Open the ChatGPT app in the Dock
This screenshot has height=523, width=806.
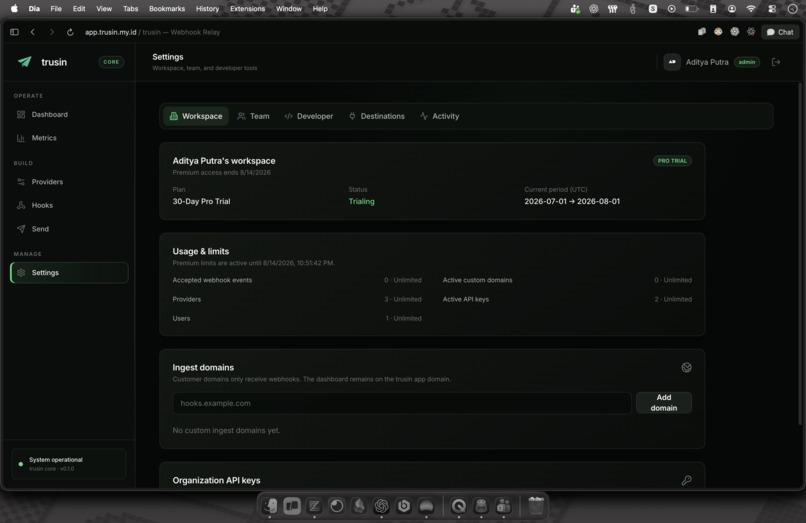381,506
